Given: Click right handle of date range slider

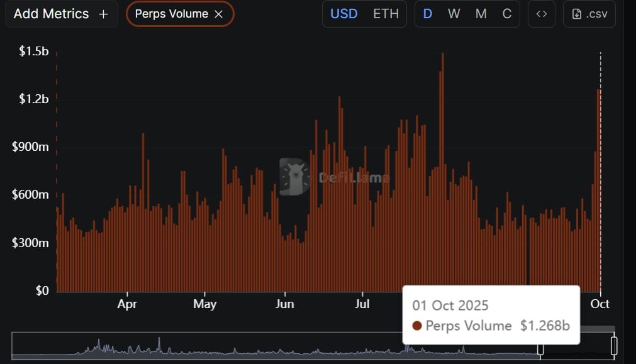Looking at the screenshot, I should (614, 346).
